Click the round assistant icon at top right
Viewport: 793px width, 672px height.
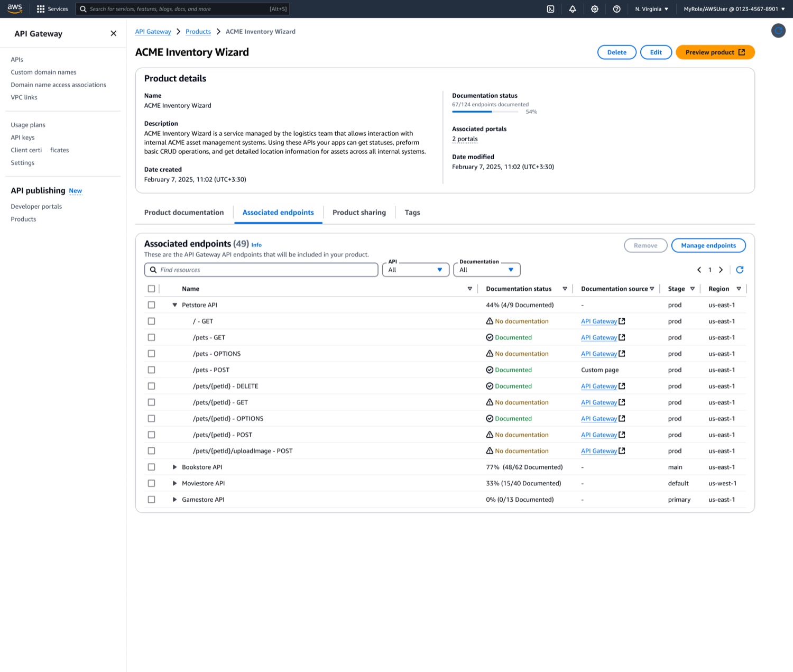coord(778,31)
